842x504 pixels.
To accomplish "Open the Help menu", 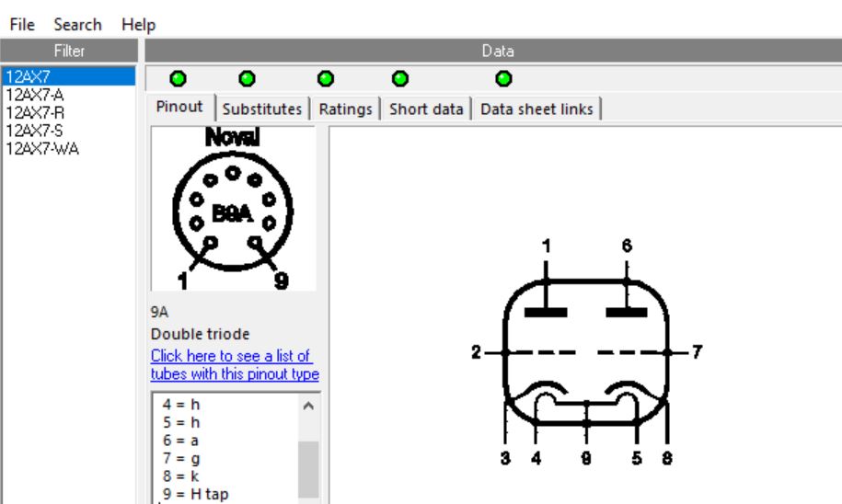I will (139, 25).
